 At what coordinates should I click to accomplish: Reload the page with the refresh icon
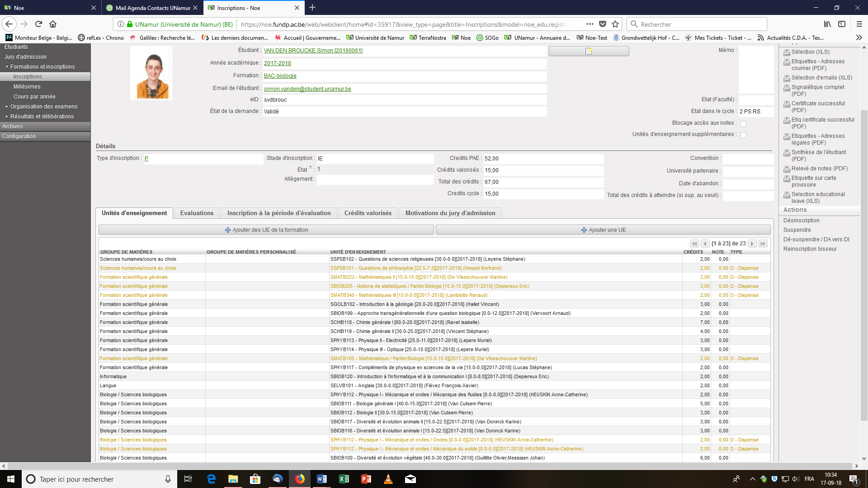pos(38,24)
